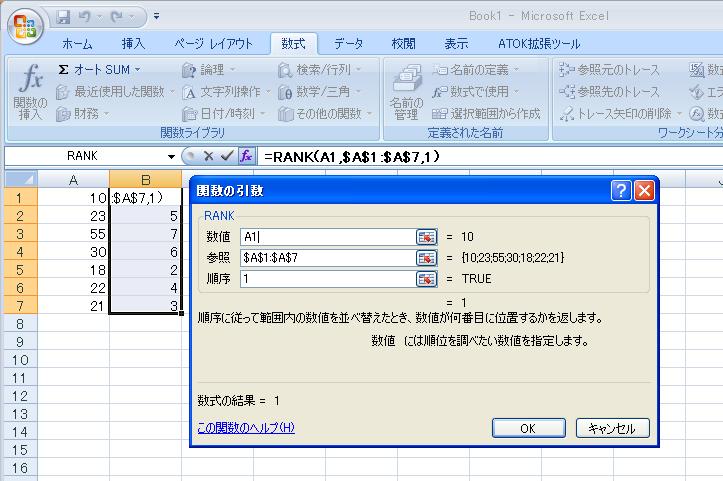Click the select-all corner of the worksheet

[21, 179]
